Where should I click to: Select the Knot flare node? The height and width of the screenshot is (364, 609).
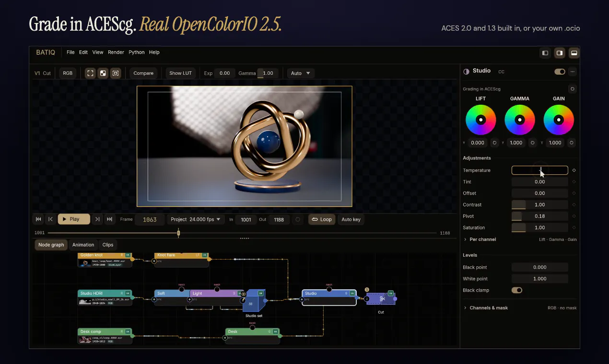point(181,260)
